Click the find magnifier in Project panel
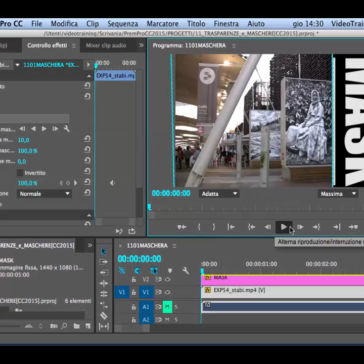The image size is (364, 364). [x=64, y=326]
